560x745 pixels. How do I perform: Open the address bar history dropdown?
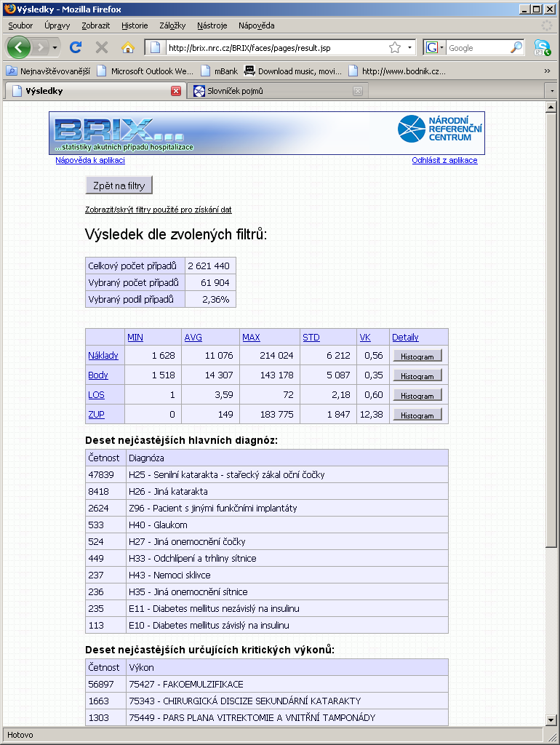pyautogui.click(x=409, y=47)
